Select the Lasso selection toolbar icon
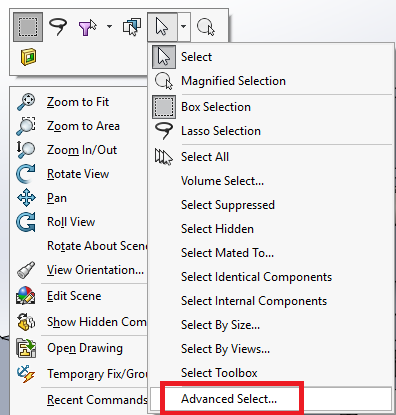396x415 pixels. coord(58,27)
